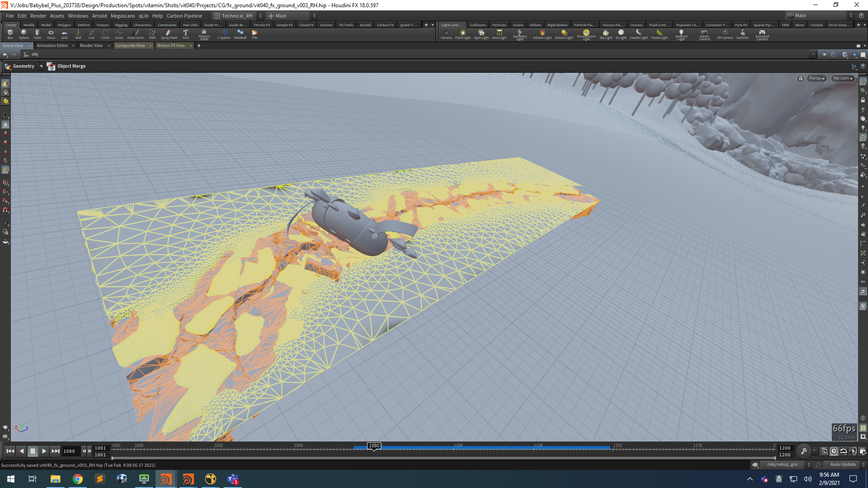Open the Geometry operator arrow menu
The height and width of the screenshot is (488, 868).
pyautogui.click(x=41, y=66)
